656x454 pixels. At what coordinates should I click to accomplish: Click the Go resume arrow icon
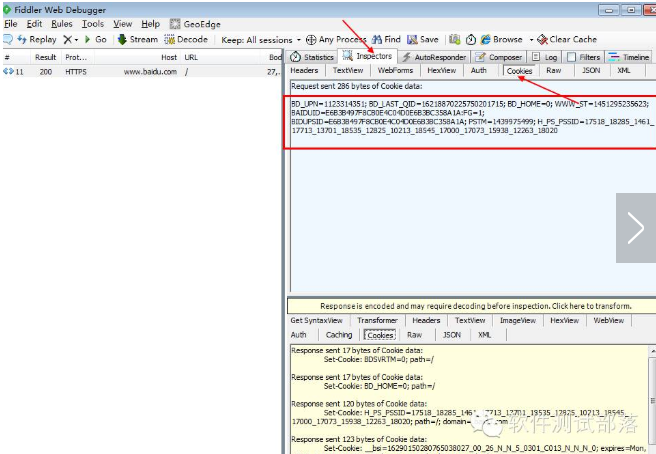(x=88, y=40)
